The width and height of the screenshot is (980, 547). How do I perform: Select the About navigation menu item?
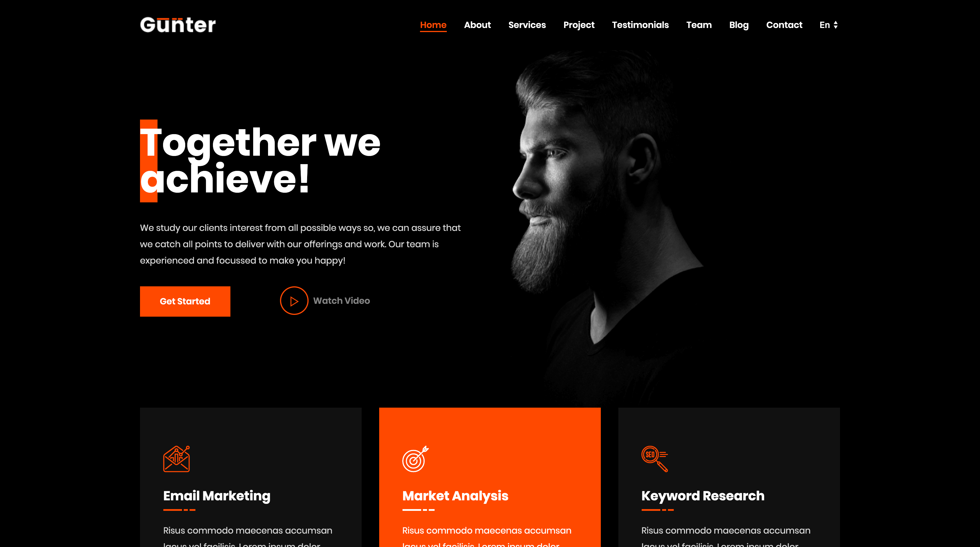478,25
